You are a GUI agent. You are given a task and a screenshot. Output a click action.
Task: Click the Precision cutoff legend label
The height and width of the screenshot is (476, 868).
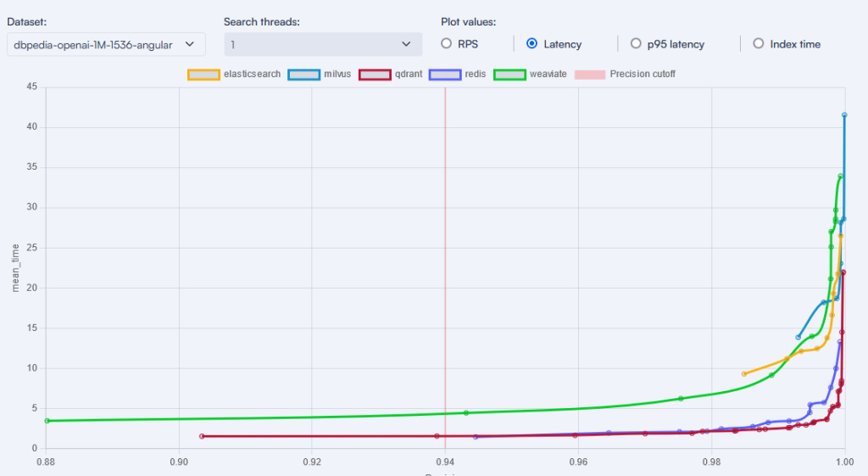[643, 75]
